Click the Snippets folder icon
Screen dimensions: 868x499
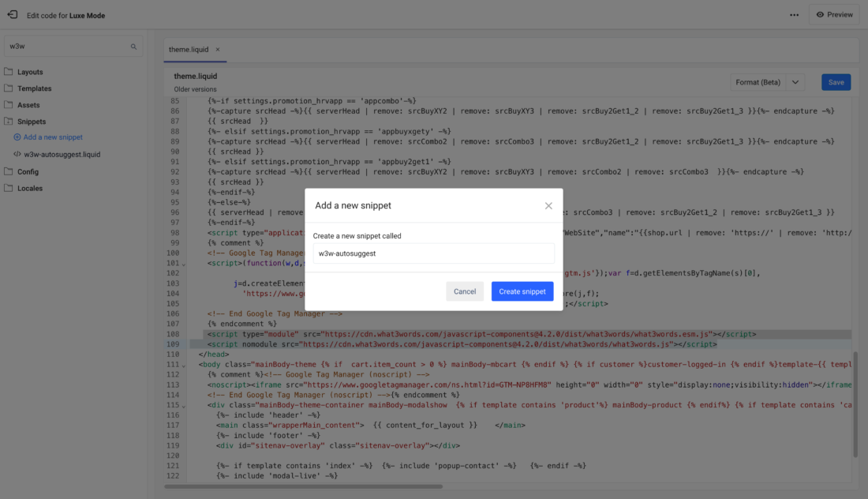[x=9, y=122]
